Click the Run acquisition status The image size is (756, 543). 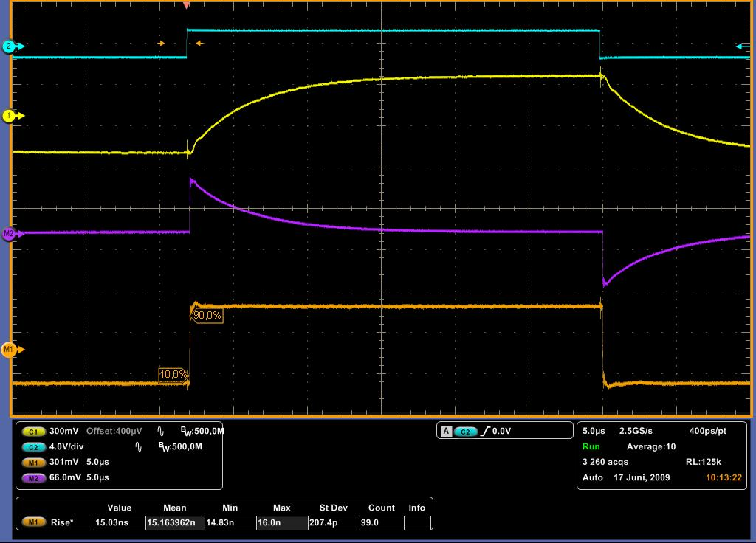click(591, 446)
